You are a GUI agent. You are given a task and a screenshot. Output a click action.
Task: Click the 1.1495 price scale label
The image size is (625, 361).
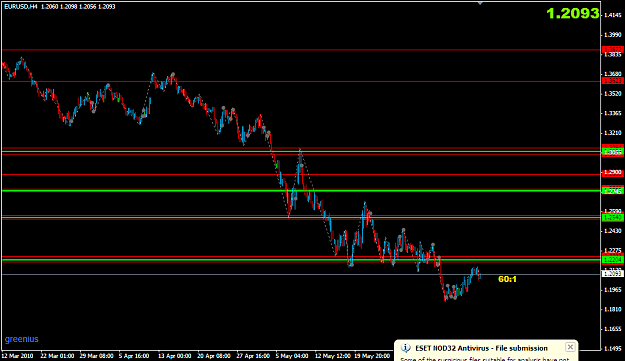pos(613,349)
